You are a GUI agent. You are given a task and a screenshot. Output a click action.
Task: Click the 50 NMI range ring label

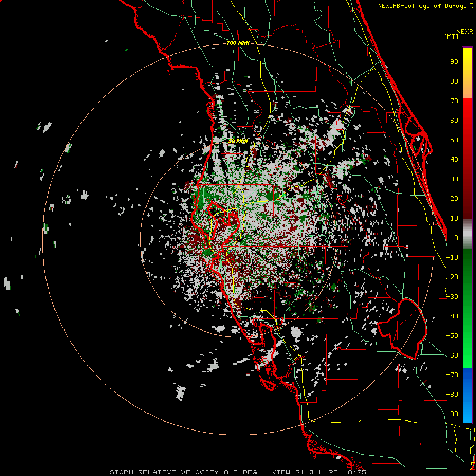tap(238, 141)
